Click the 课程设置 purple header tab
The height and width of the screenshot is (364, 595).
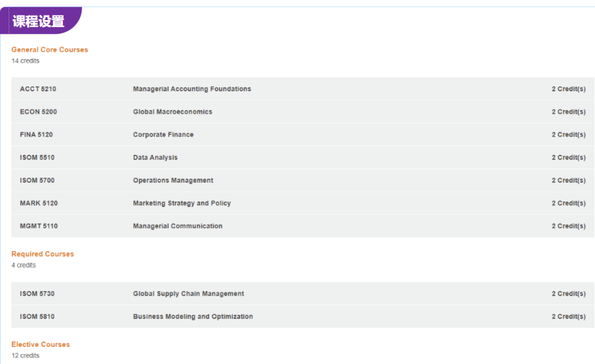pyautogui.click(x=39, y=21)
